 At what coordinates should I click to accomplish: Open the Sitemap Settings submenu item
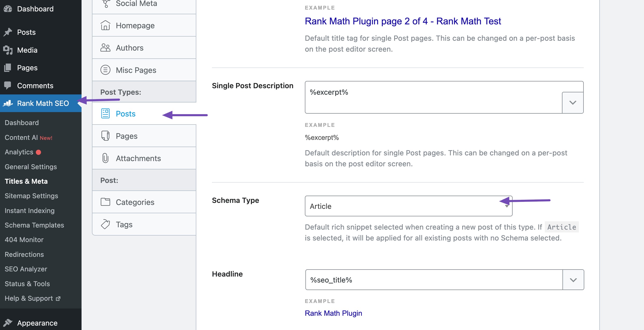coord(31,196)
